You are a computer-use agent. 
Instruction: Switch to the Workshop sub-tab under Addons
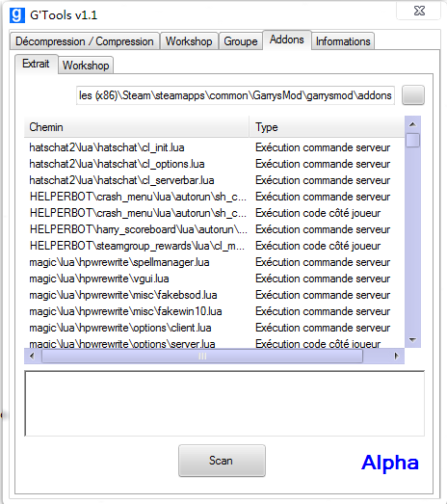pos(86,66)
